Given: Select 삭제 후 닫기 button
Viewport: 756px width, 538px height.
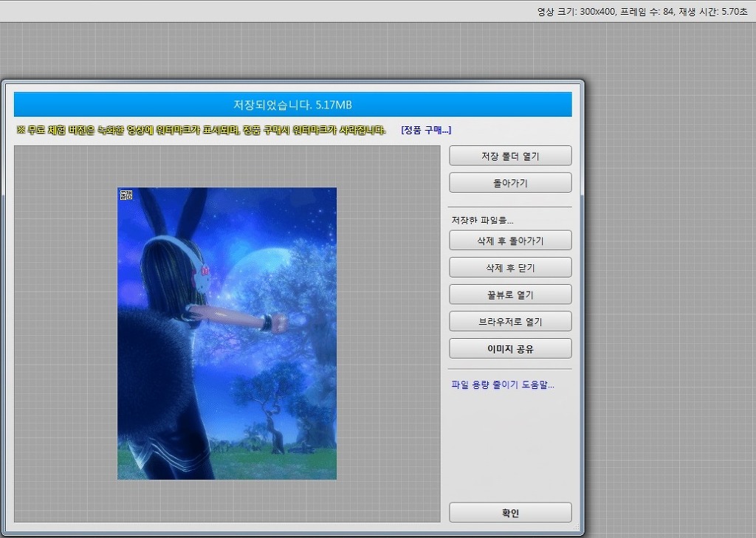Looking at the screenshot, I should coord(510,268).
